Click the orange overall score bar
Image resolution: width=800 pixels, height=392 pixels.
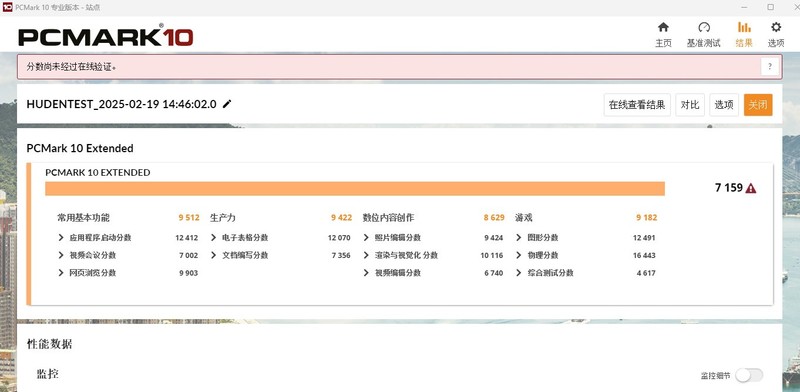(355, 188)
